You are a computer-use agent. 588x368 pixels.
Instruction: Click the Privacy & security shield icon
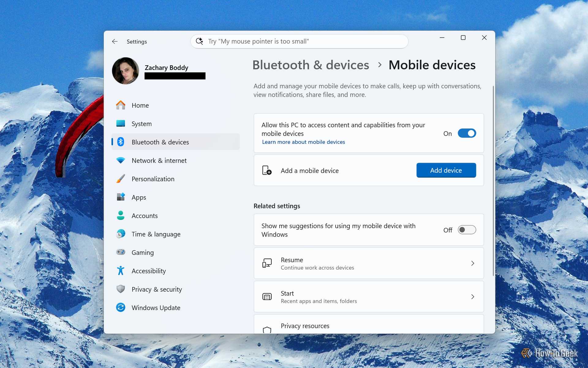[x=121, y=289]
